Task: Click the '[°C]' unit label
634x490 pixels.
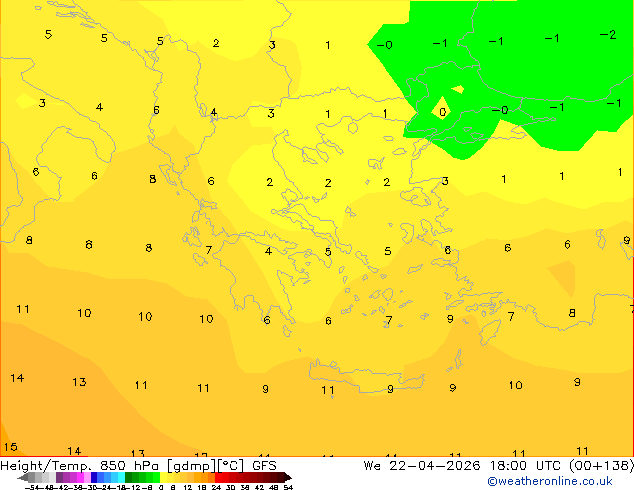Action: 231,465
